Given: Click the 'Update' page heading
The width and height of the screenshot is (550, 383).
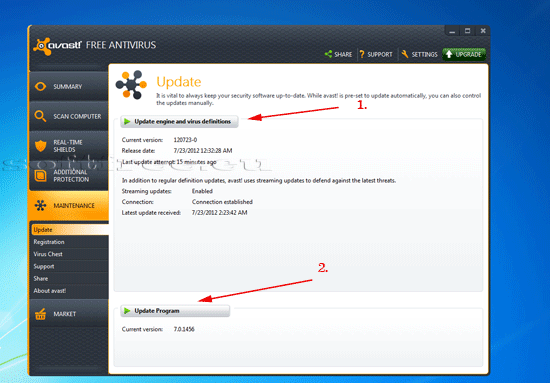Looking at the screenshot, I should [179, 82].
